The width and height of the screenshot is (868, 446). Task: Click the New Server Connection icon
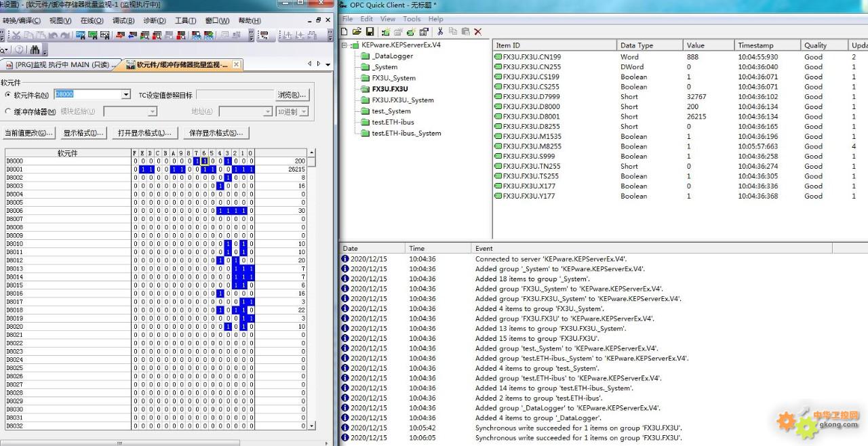tap(386, 32)
